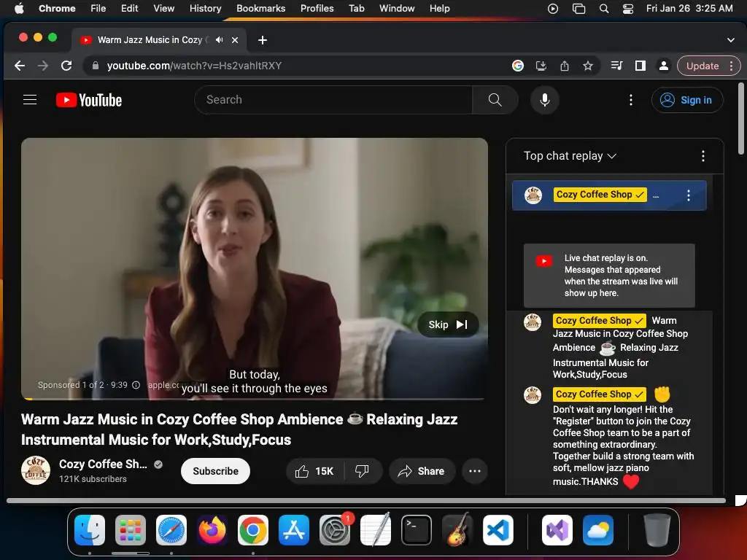This screenshot has width=747, height=560.
Task: Open GarageBand from the dock
Action: point(457,530)
